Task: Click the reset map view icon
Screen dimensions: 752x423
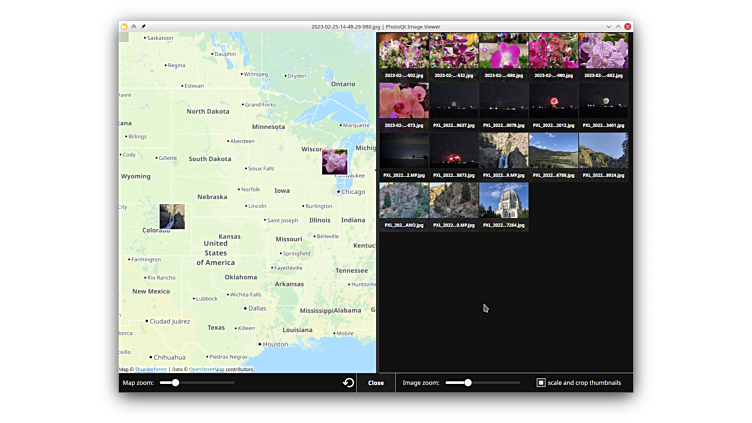Action: point(348,383)
